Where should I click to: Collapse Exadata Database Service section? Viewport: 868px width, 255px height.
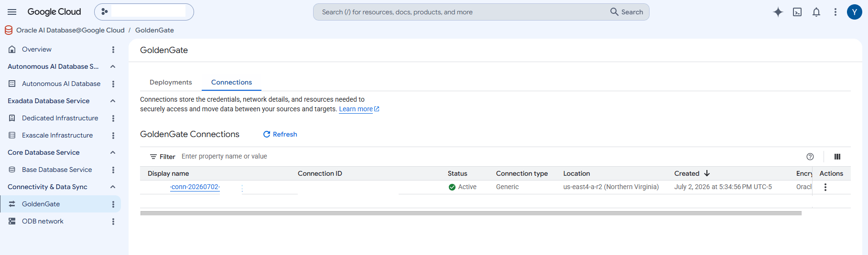[x=113, y=101]
